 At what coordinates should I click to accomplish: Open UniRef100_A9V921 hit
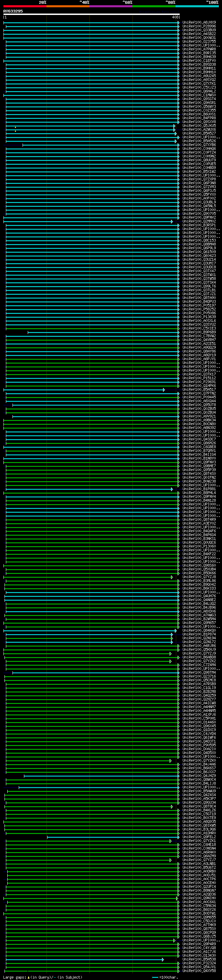pos(199,416)
